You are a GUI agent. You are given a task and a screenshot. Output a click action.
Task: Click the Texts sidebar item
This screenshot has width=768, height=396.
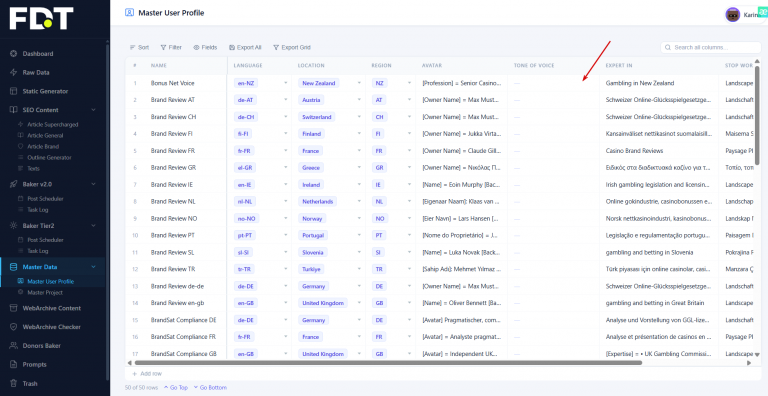click(x=34, y=168)
